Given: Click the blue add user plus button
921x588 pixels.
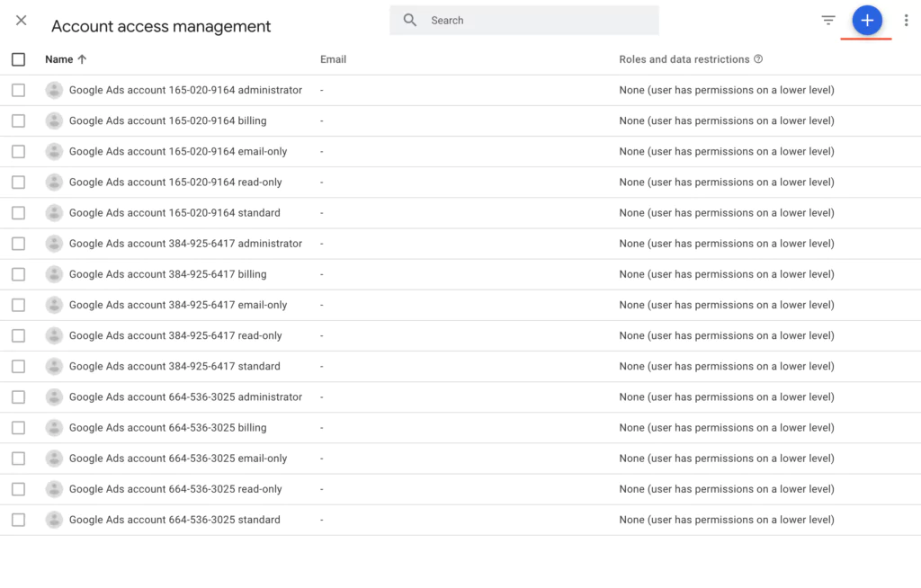Looking at the screenshot, I should pyautogui.click(x=867, y=21).
